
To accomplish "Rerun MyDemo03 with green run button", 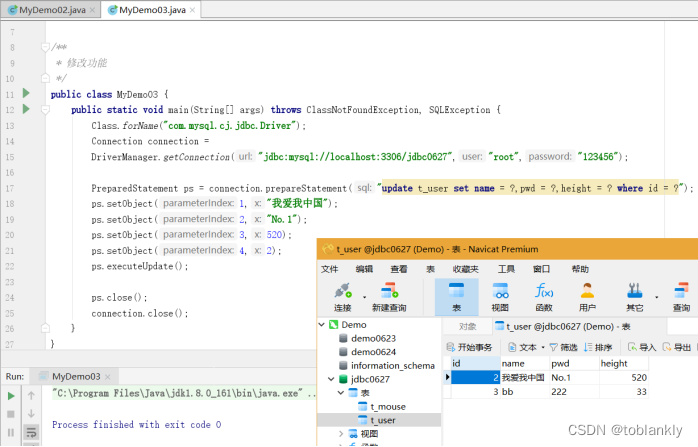I will pyautogui.click(x=11, y=396).
